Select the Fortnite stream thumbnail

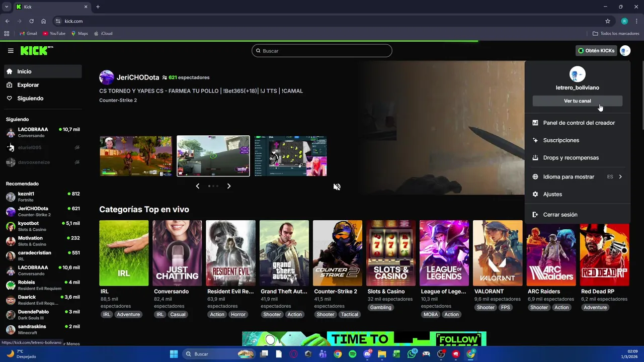(x=136, y=156)
